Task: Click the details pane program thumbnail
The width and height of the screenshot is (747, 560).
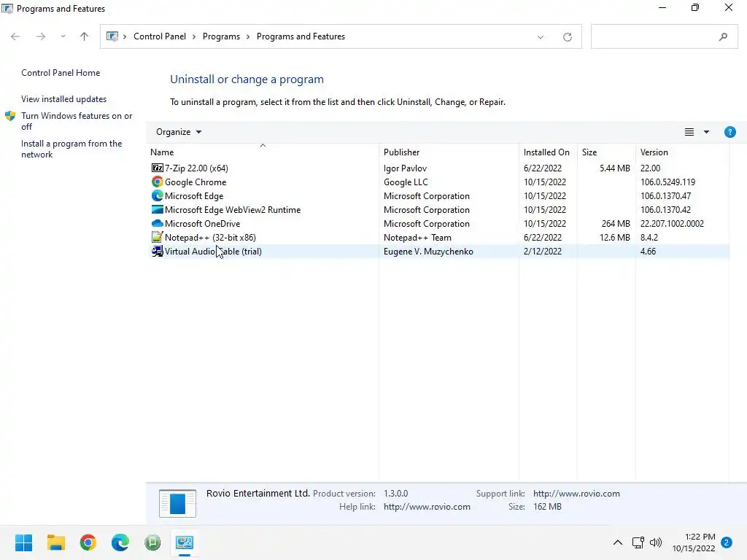Action: (177, 503)
